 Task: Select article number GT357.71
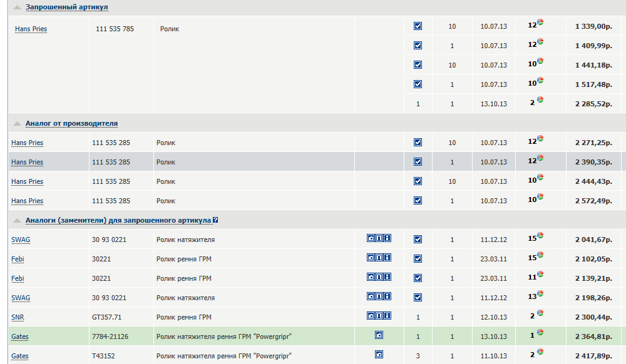click(106, 317)
